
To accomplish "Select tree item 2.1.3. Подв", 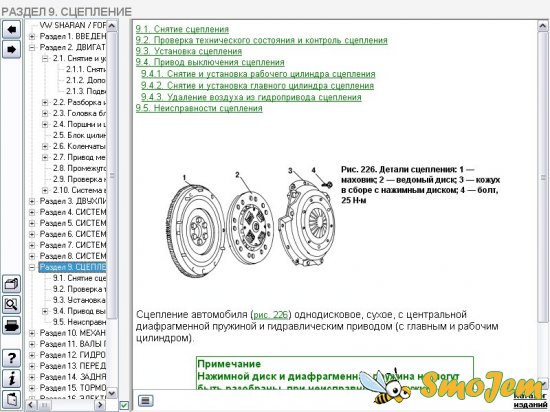I will tap(86, 91).
